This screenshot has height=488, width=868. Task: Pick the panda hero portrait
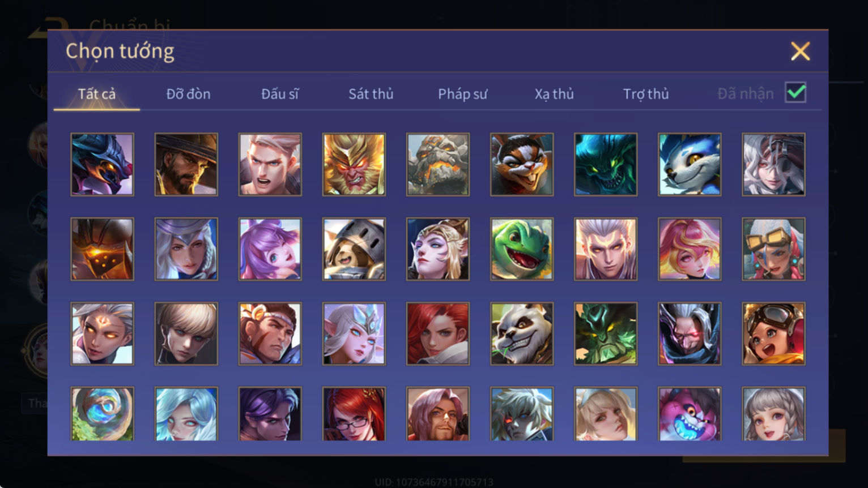click(x=522, y=333)
